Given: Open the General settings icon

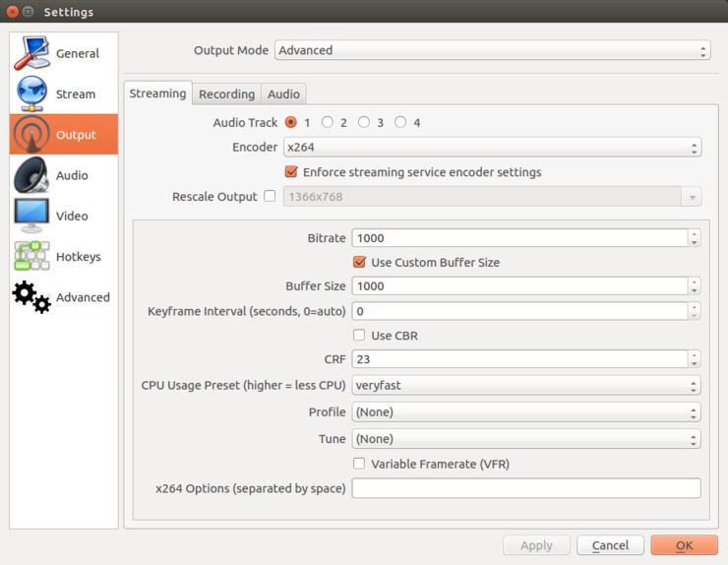Looking at the screenshot, I should 31,53.
